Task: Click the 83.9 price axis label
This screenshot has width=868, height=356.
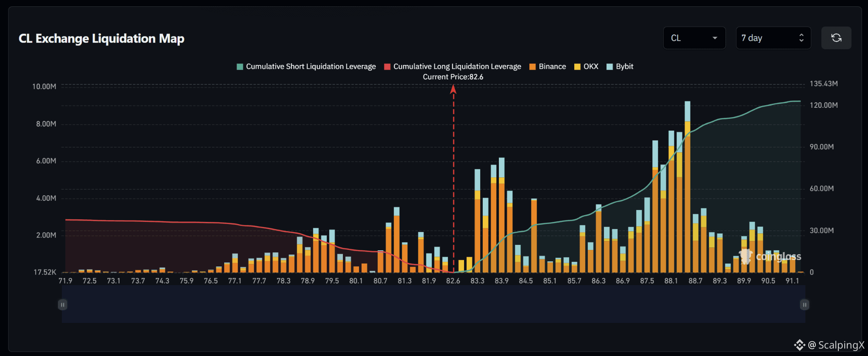Action: (501, 281)
